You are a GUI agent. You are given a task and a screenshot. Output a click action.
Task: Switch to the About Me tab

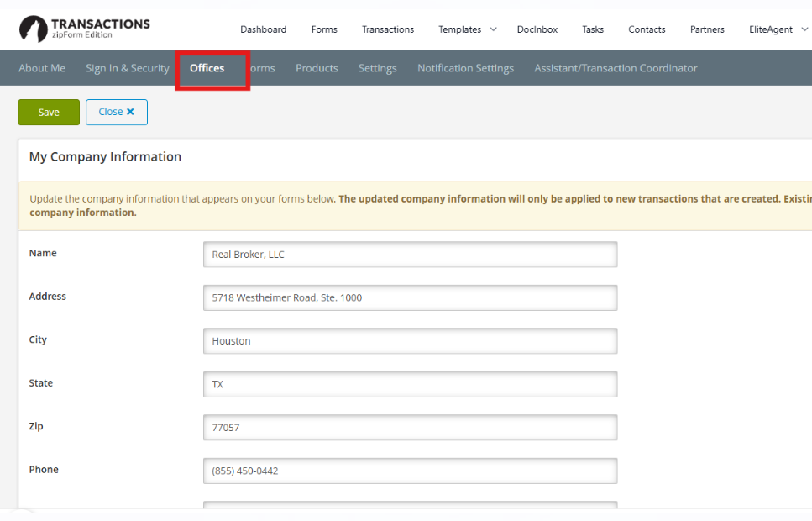click(x=42, y=68)
